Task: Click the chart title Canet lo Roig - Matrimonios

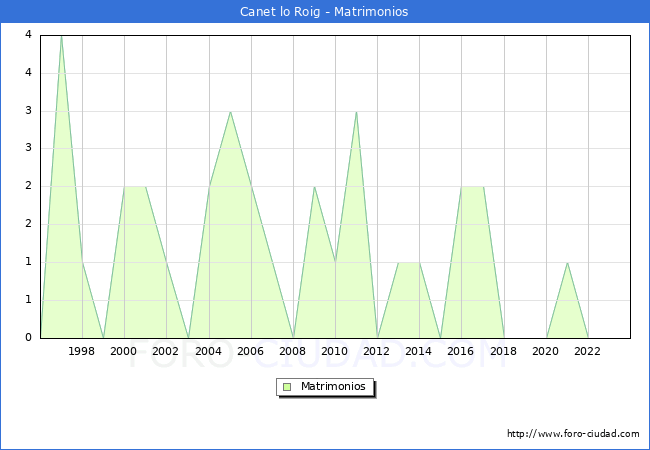Action: (324, 12)
